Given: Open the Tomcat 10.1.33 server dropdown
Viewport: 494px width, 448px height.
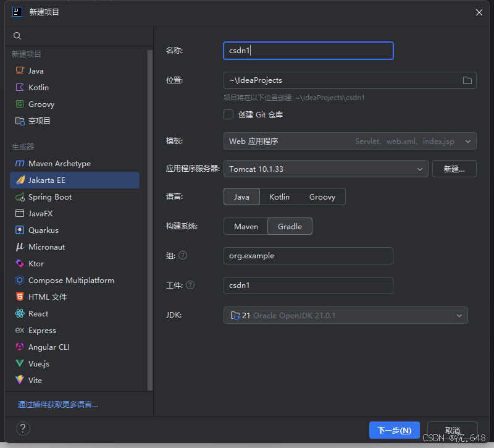Looking at the screenshot, I should pyautogui.click(x=326, y=169).
